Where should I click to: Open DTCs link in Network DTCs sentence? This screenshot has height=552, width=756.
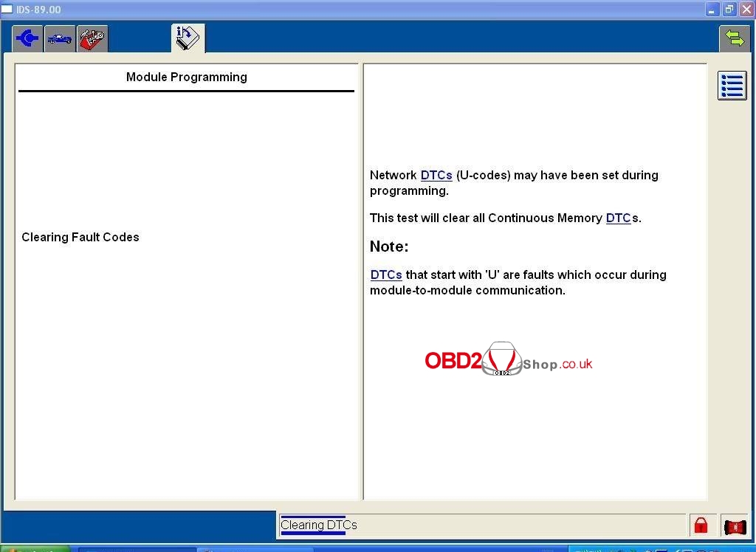[436, 176]
